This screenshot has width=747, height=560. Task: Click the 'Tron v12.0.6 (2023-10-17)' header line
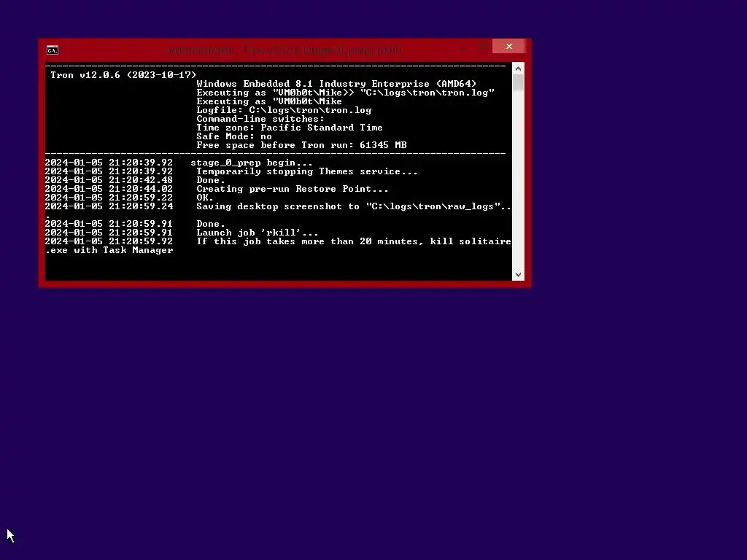[x=123, y=75]
